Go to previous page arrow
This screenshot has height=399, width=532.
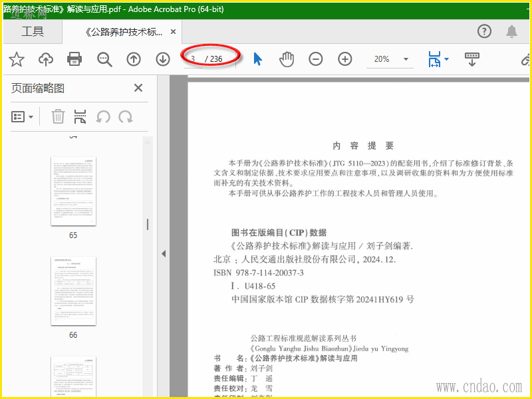[134, 59]
